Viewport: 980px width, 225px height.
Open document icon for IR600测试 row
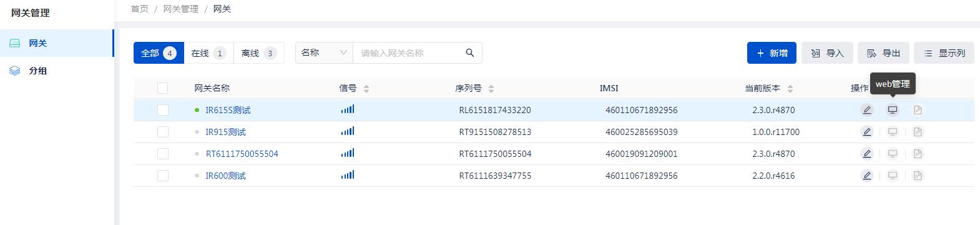(918, 176)
